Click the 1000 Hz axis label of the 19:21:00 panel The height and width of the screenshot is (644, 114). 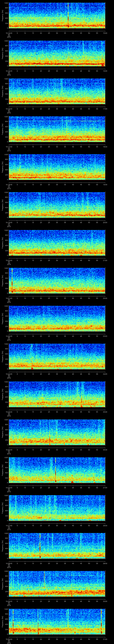click(6, 268)
